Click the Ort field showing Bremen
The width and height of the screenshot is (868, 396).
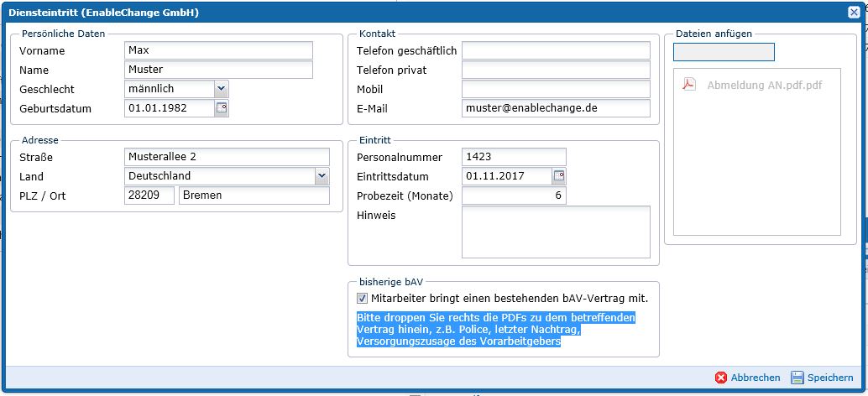click(x=254, y=195)
